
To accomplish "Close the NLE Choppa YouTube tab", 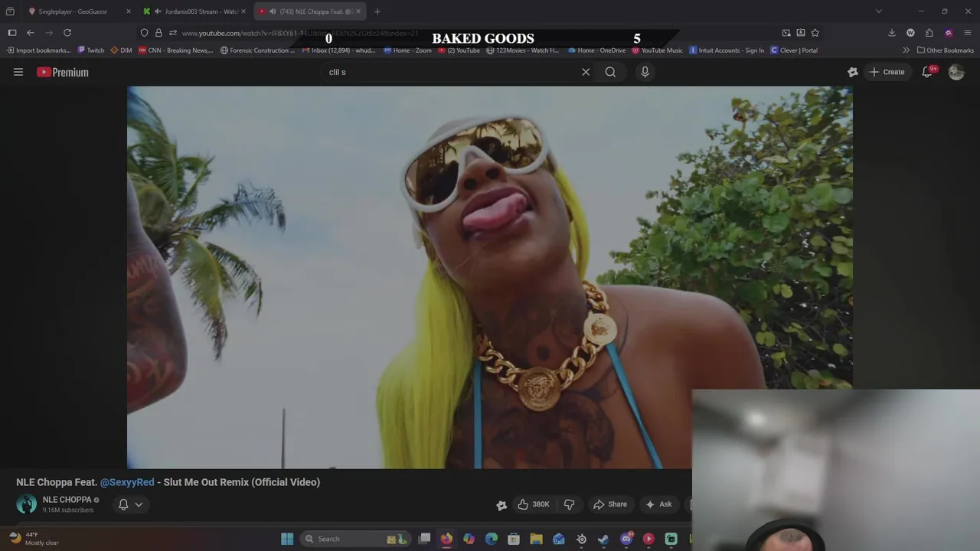I will 358,11.
